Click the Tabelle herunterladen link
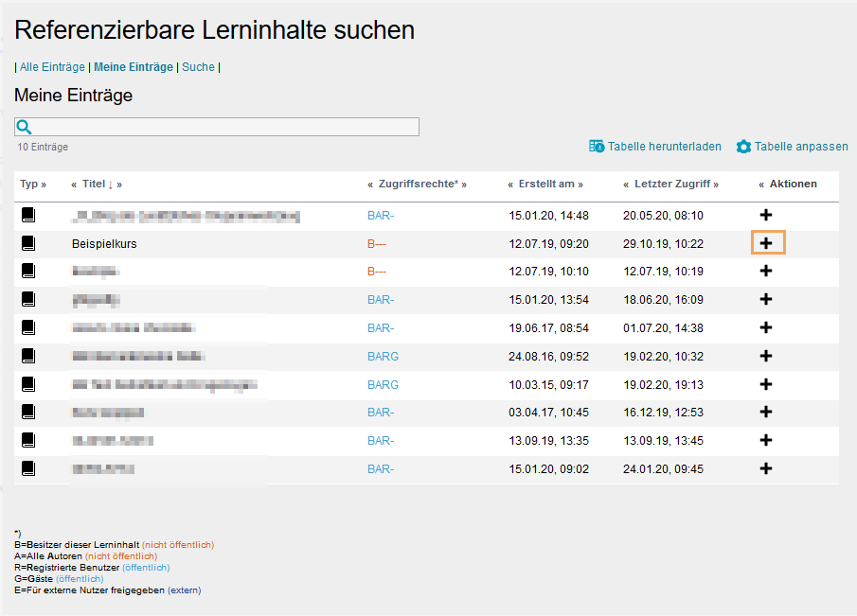Screen dimensions: 857x616 (663, 146)
